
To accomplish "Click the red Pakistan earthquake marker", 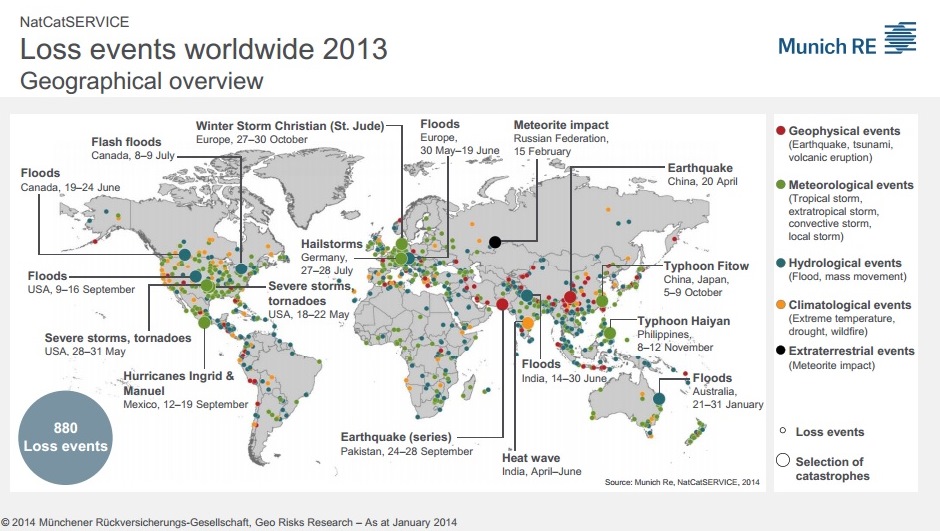I will pyautogui.click(x=502, y=304).
